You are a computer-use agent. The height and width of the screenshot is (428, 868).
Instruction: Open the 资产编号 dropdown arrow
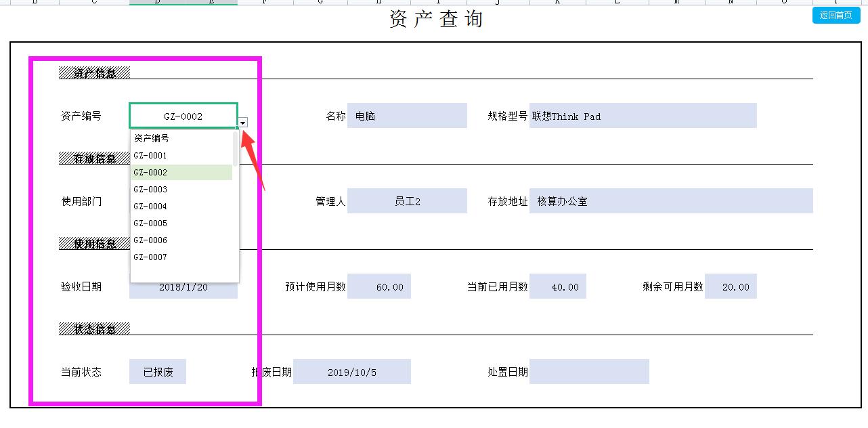(x=243, y=122)
